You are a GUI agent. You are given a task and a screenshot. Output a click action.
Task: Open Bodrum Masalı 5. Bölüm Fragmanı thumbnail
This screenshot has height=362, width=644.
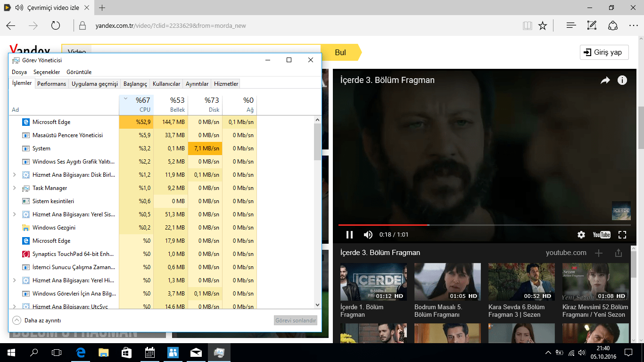coord(447,282)
